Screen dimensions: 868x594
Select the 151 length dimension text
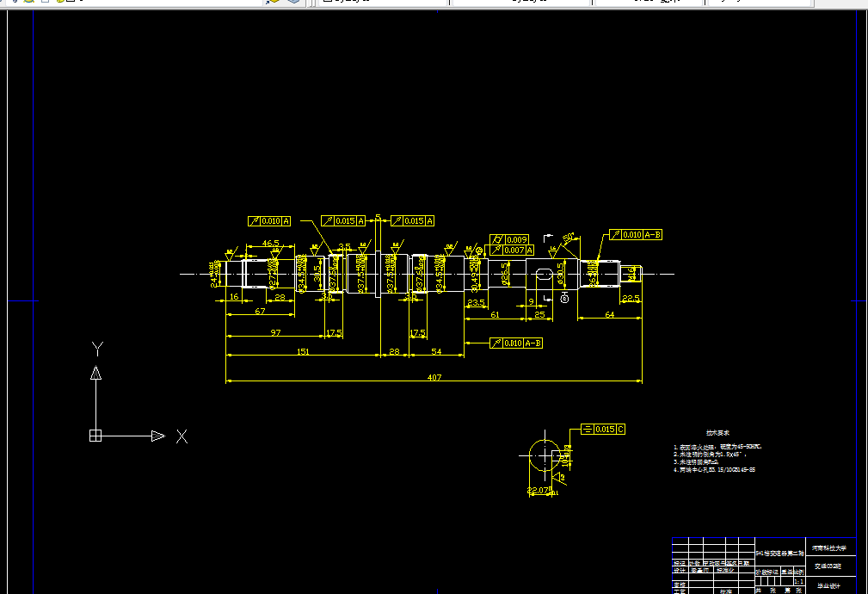303,351
